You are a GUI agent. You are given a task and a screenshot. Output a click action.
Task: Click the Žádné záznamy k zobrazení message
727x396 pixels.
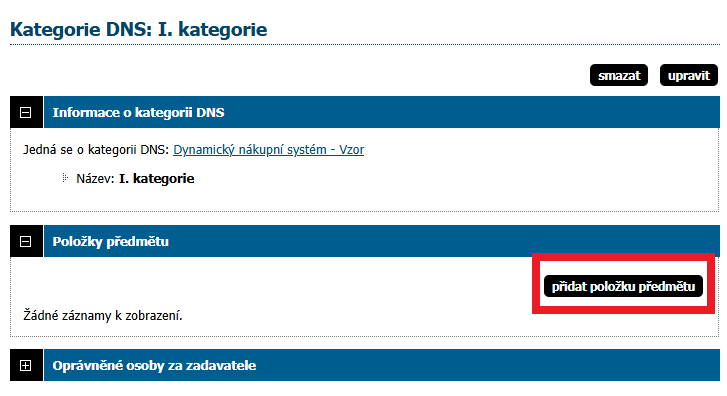(103, 316)
